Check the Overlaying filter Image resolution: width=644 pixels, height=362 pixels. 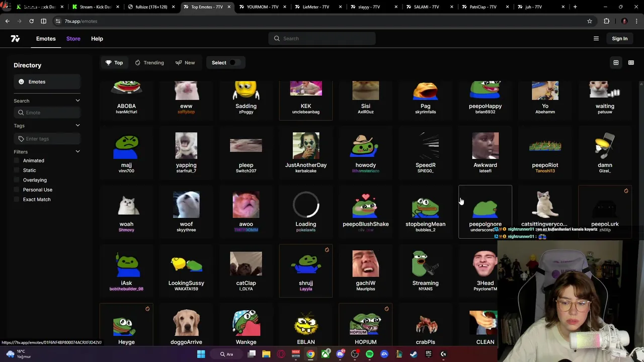tap(17, 180)
